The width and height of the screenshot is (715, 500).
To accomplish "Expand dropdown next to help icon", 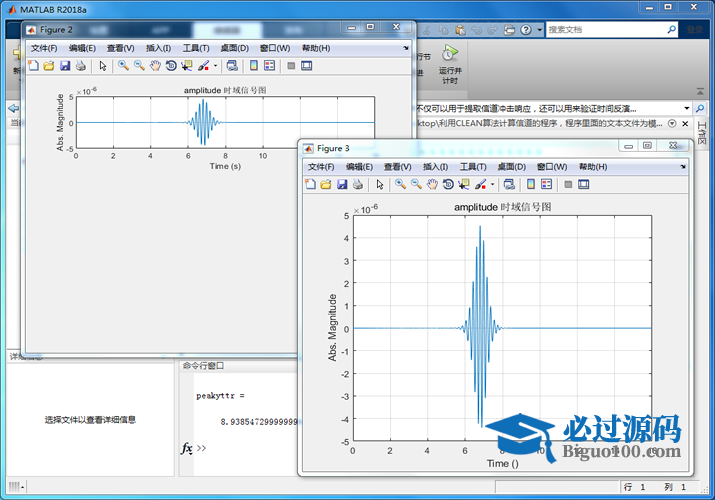I will 539,30.
